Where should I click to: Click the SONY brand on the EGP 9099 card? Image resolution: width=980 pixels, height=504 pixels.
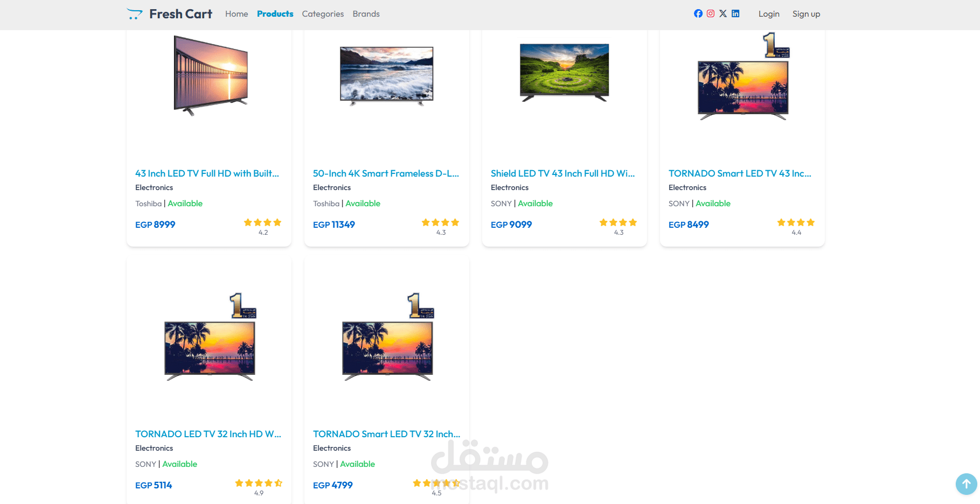(501, 204)
